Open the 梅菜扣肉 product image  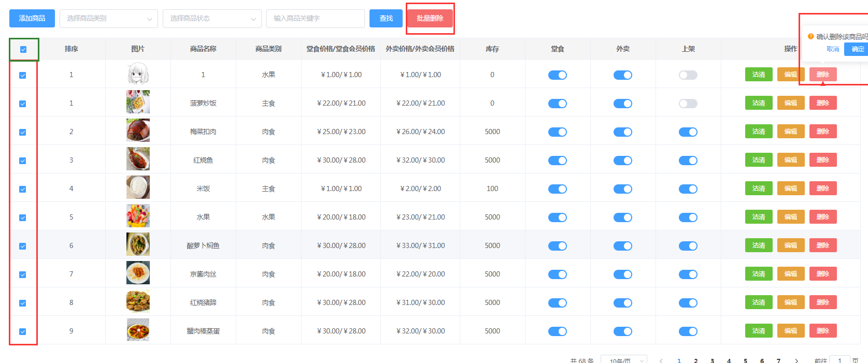(138, 130)
